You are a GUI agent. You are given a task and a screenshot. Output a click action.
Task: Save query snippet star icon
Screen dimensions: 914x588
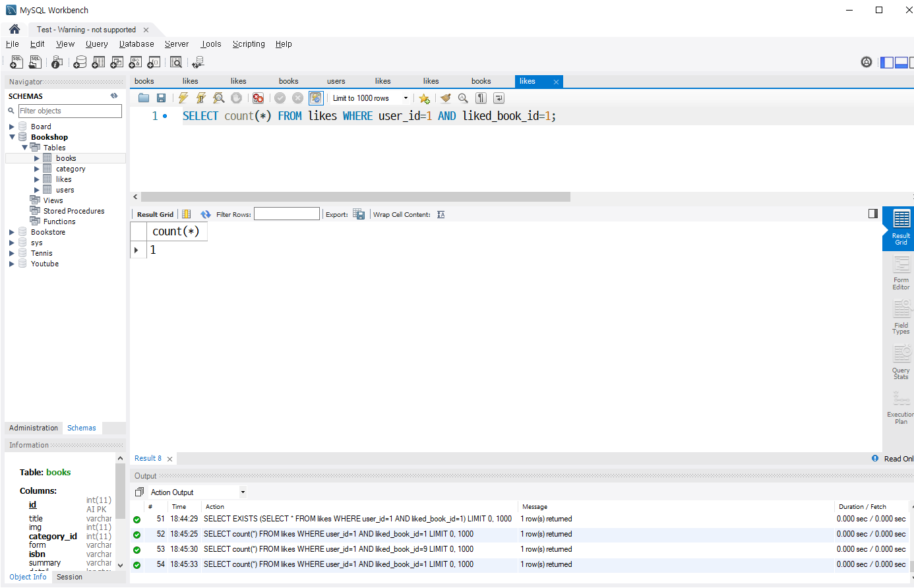pyautogui.click(x=424, y=98)
